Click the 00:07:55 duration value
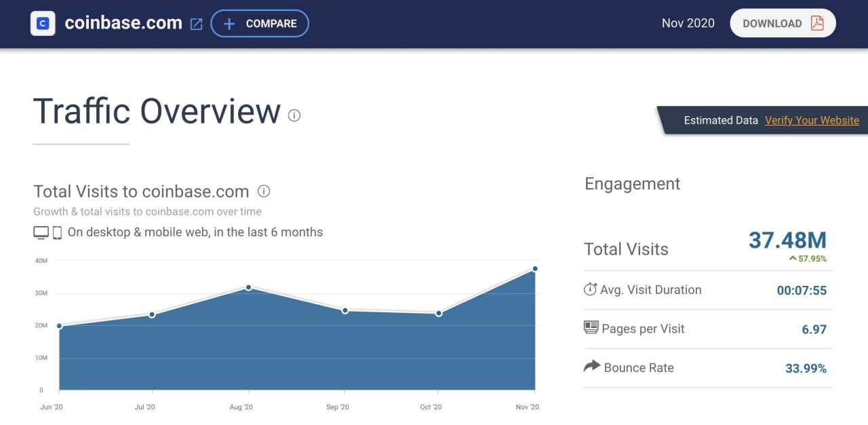This screenshot has height=425, width=868. 802,291
